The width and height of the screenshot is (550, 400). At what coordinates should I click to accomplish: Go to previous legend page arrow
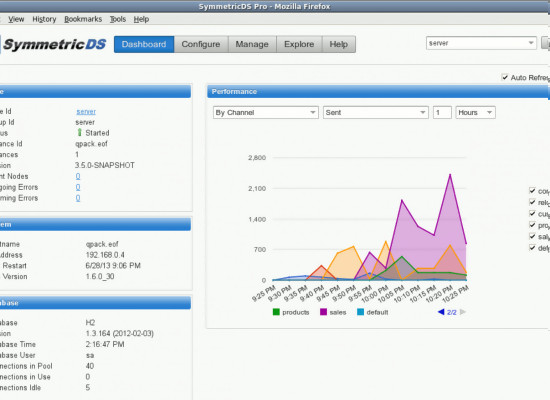click(x=441, y=312)
